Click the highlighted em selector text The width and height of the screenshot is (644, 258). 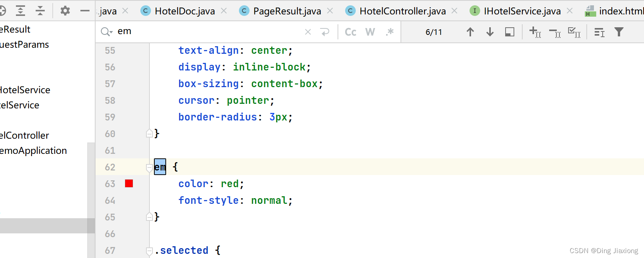160,167
